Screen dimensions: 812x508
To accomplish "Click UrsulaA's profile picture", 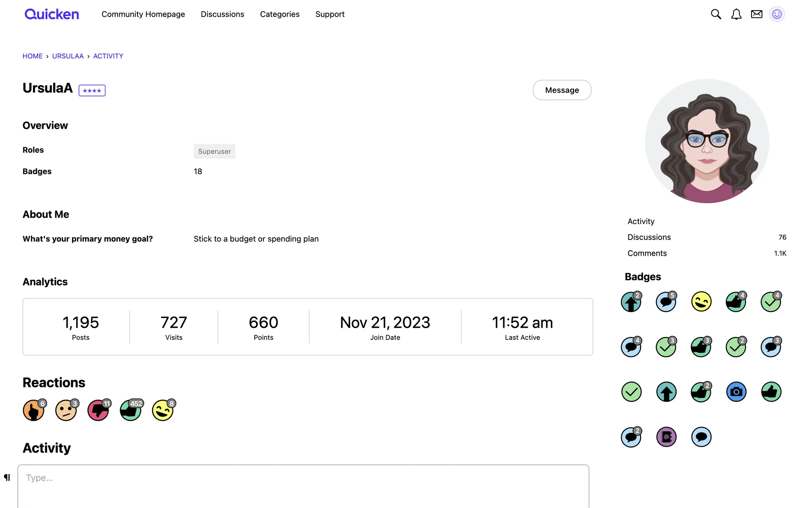I will 707,141.
